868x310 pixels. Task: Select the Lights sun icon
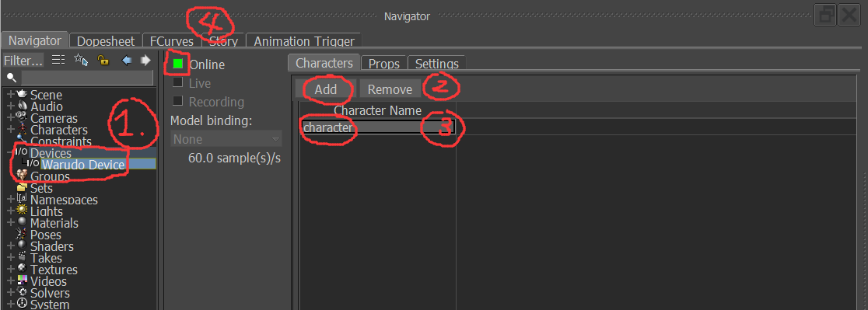click(22, 210)
